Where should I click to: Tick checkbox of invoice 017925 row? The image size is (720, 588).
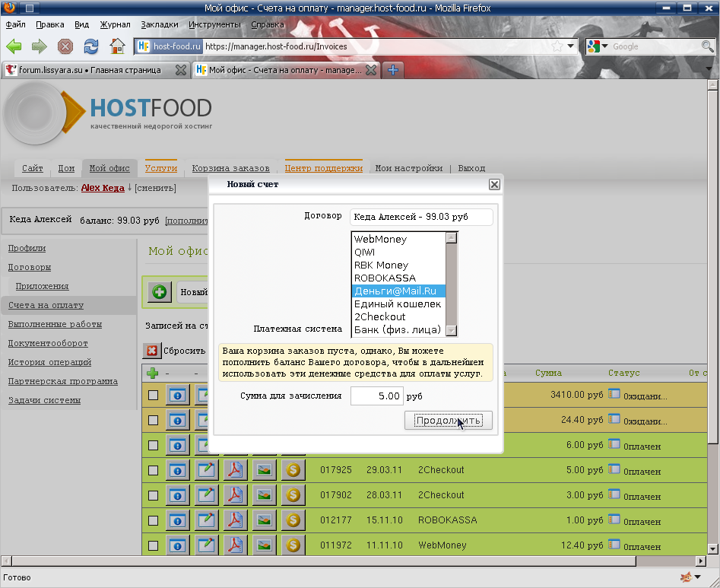coord(154,470)
